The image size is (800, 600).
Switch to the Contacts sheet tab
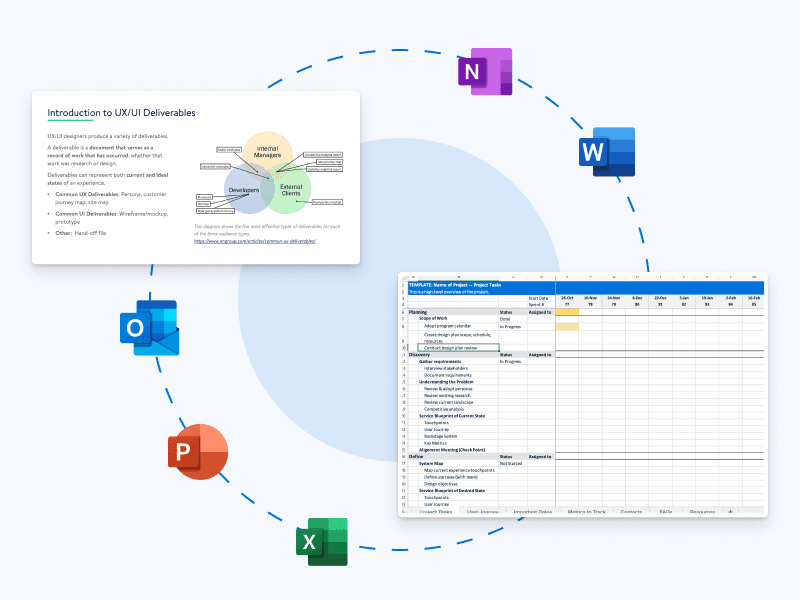(x=631, y=512)
